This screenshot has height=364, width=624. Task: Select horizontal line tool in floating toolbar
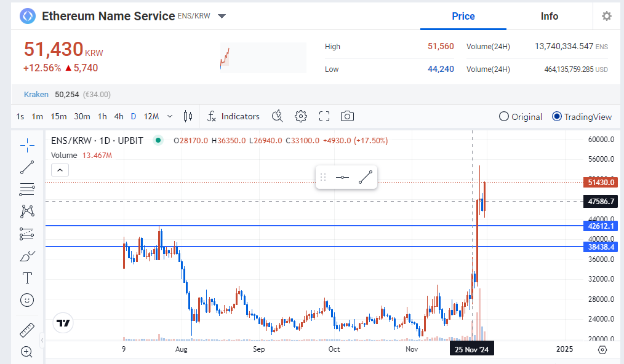[x=342, y=178]
